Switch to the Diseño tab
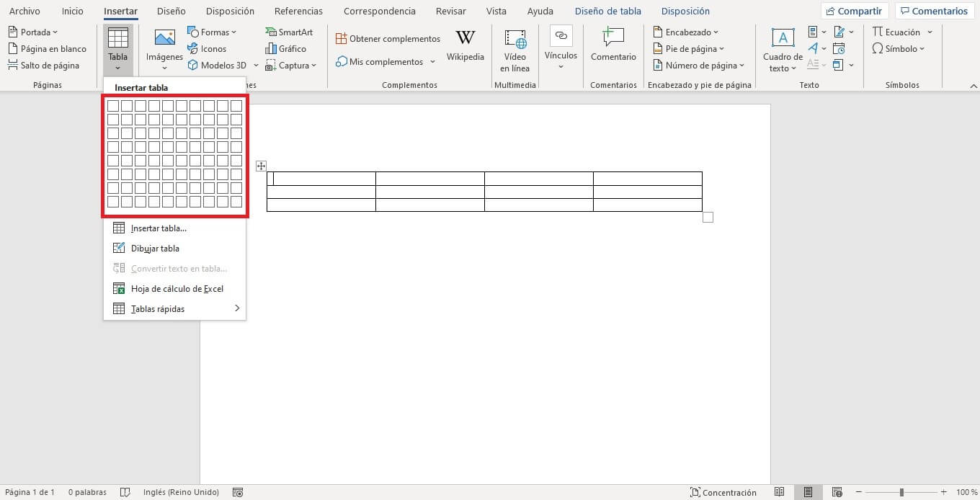 (x=171, y=11)
